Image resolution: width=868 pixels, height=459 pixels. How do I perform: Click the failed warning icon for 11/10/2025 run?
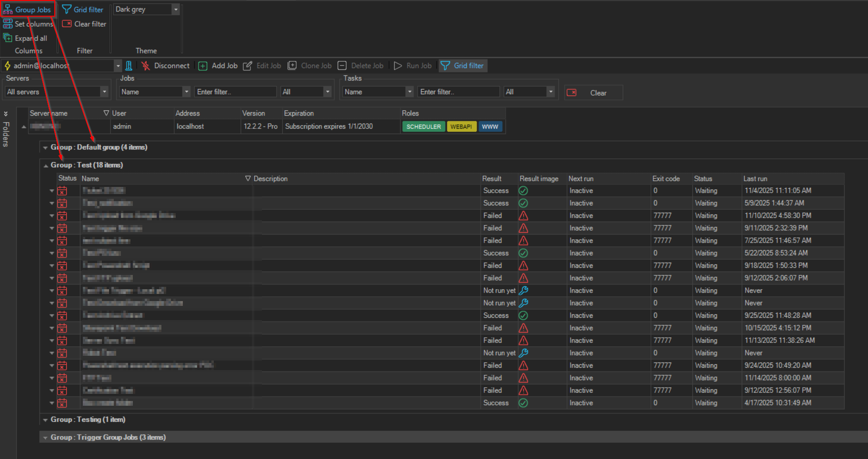coord(523,215)
